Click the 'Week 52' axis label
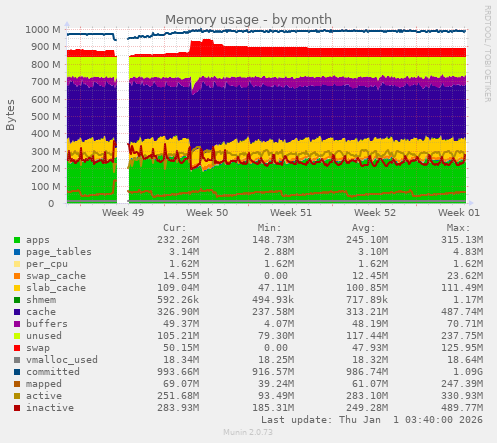The width and height of the screenshot is (497, 443). tap(375, 213)
